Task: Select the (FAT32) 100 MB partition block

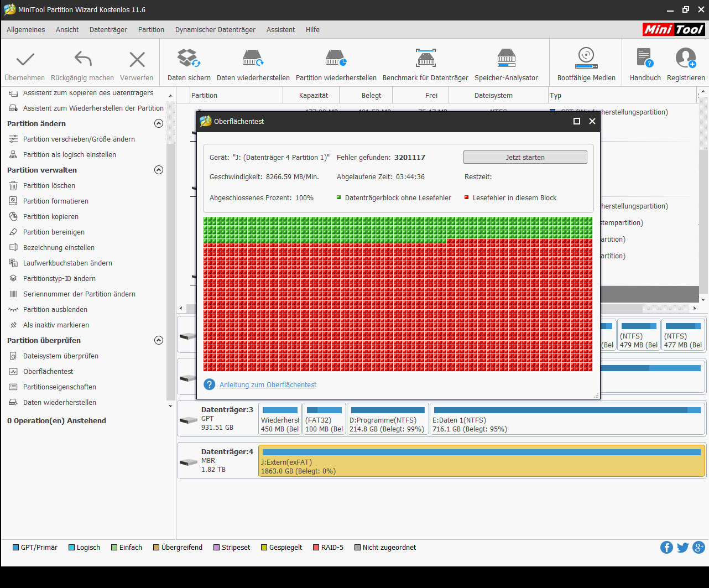Action: pos(325,419)
